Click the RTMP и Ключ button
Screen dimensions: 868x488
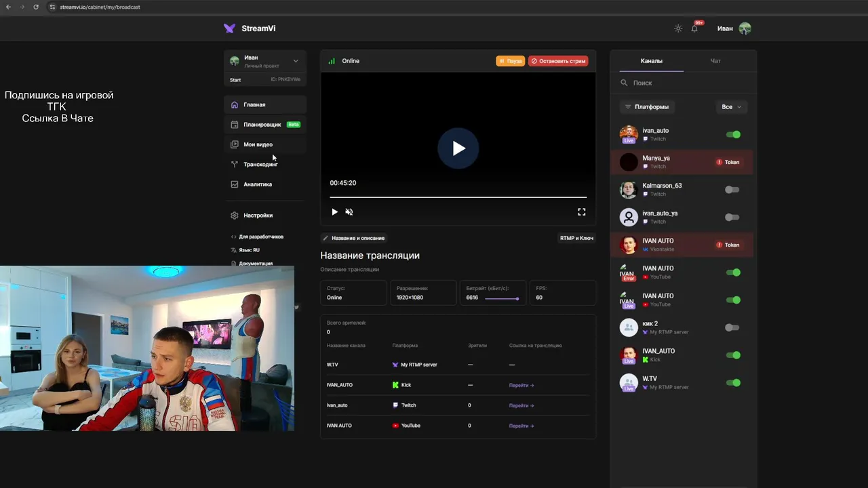pos(576,238)
